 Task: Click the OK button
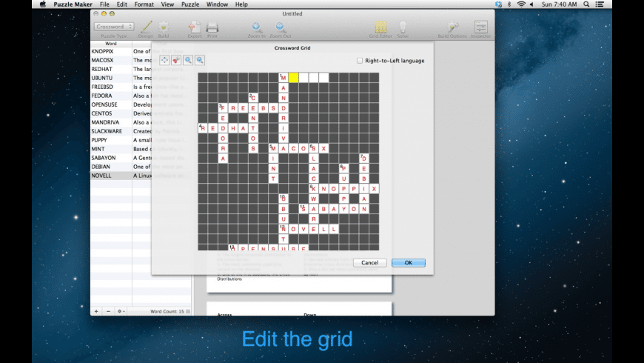[x=409, y=263]
